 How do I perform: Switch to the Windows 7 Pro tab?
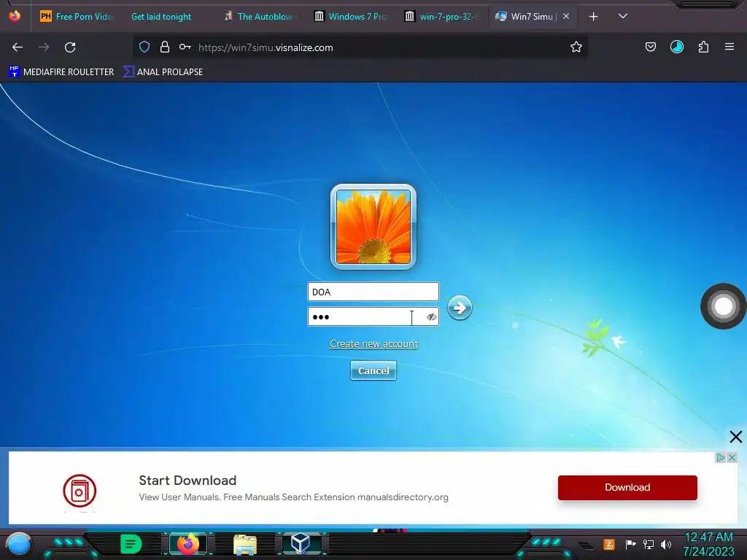(x=352, y=17)
